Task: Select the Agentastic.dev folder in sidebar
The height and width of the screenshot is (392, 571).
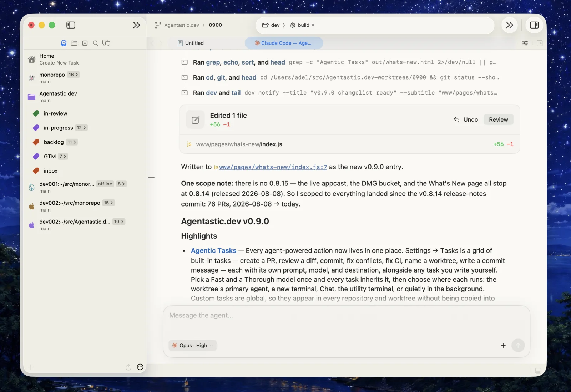Action: (58, 93)
